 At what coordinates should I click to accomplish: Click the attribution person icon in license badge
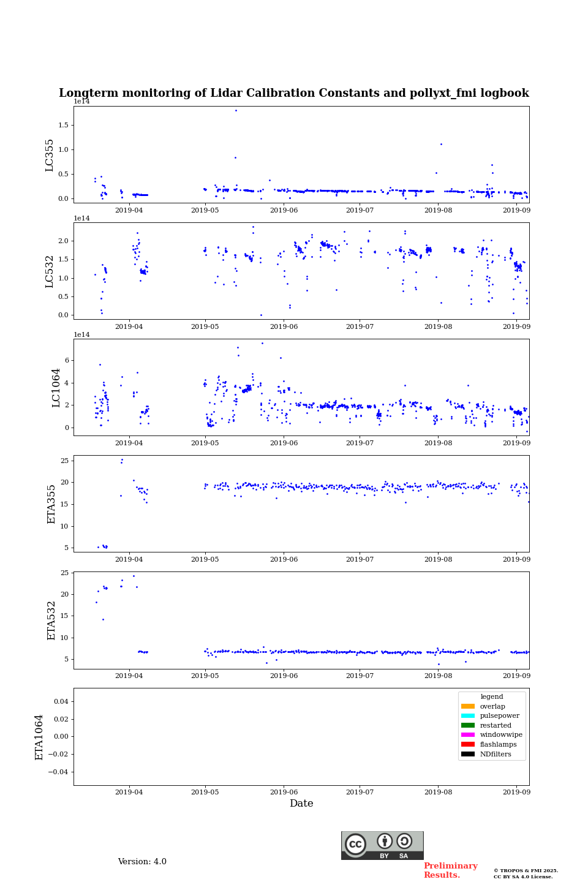385,841
